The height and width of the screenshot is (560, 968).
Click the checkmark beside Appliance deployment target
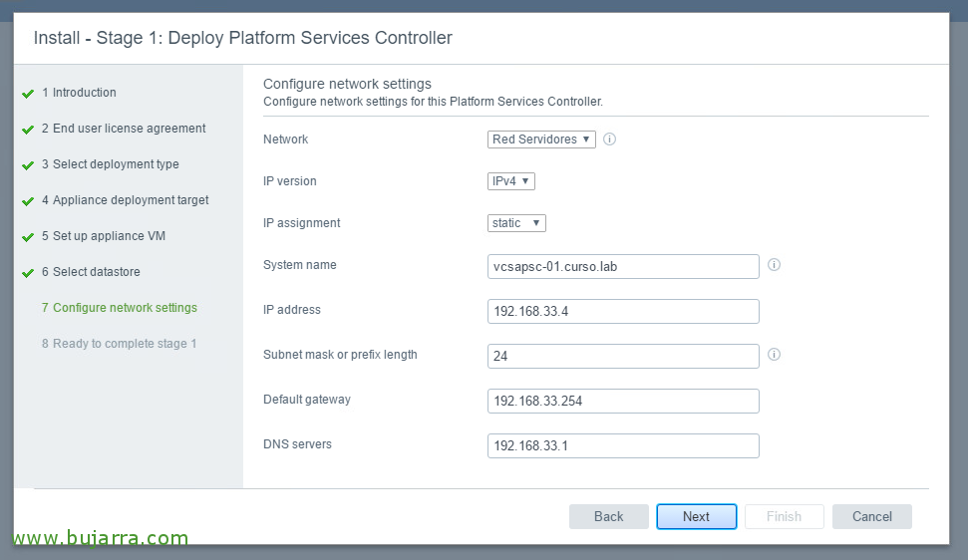[28, 201]
